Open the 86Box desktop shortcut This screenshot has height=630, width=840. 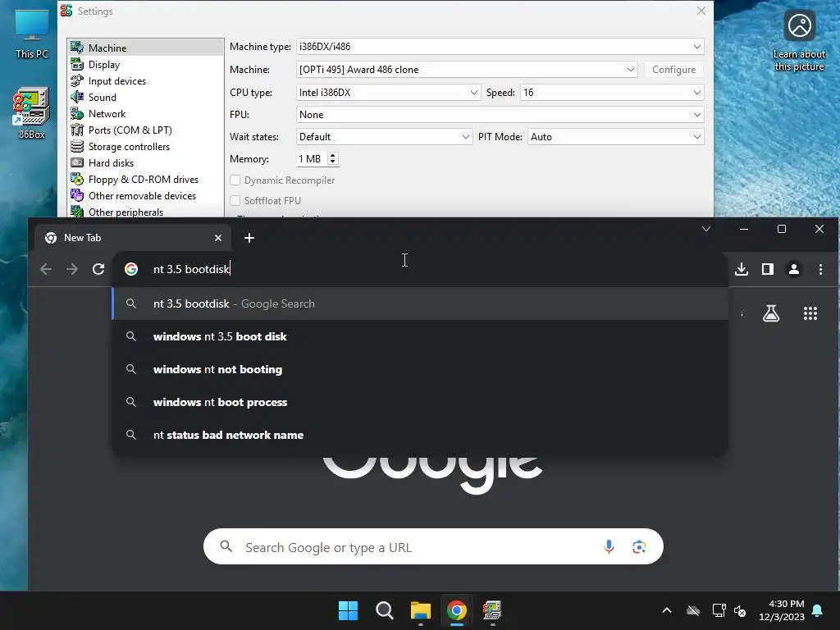click(32, 113)
